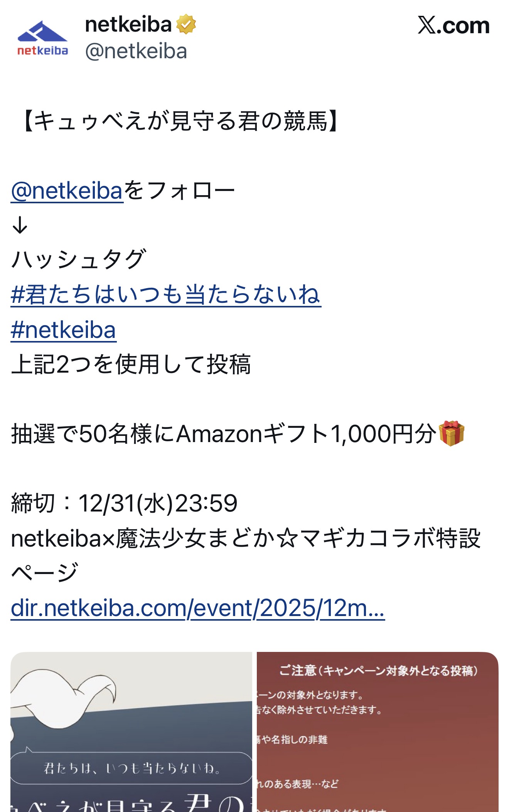509x812 pixels.
Task: Click the X.com logo
Action: coord(453,25)
